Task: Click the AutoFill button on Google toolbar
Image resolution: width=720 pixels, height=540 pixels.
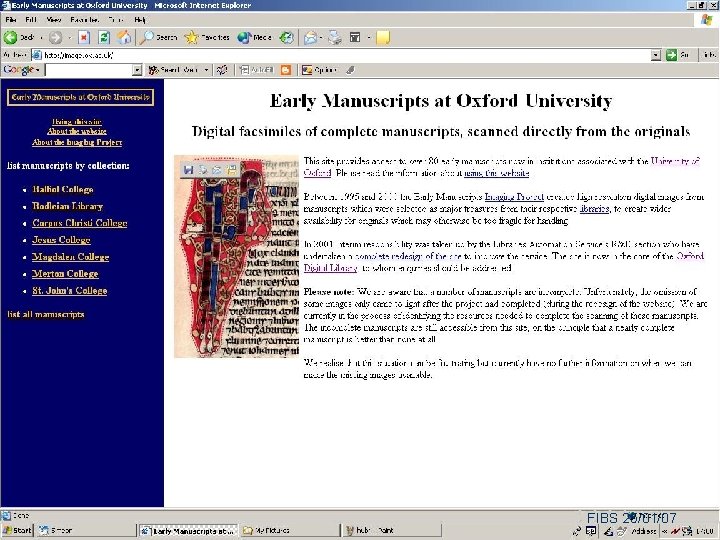Action: click(257, 70)
